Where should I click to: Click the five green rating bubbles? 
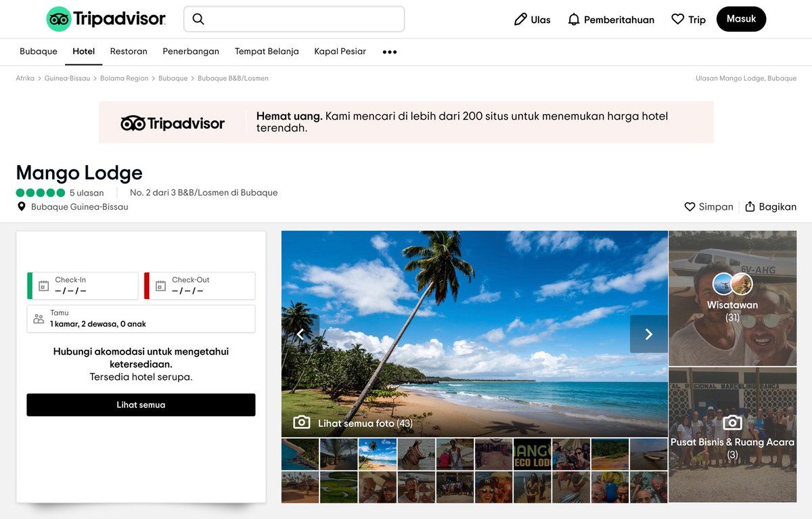click(x=41, y=193)
